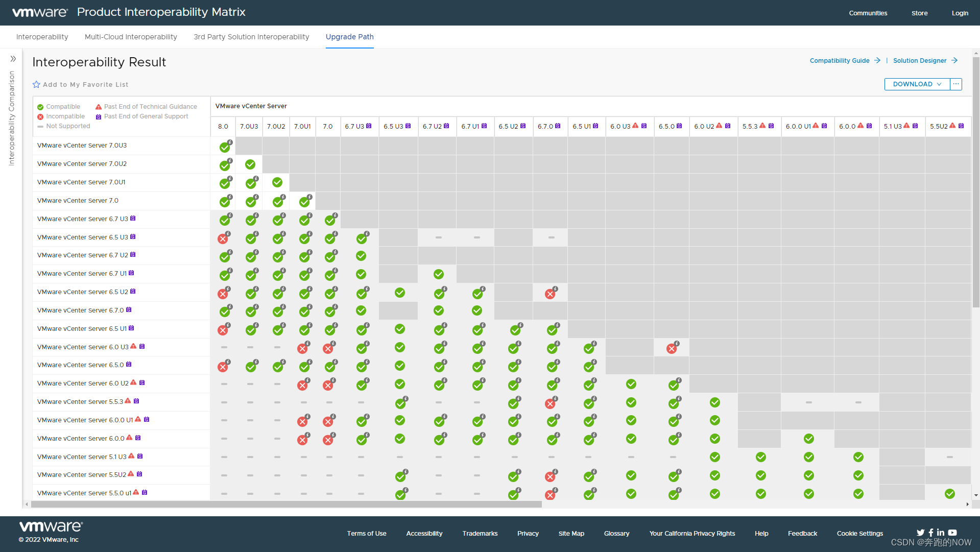Open VMware's Facebook page icon

931,532
